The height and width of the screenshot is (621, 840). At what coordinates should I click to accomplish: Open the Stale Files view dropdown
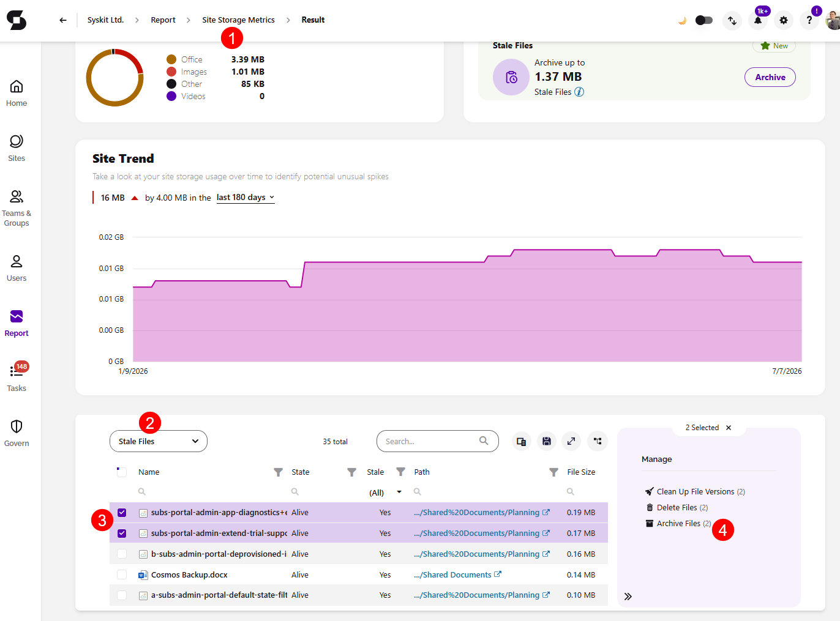(159, 441)
